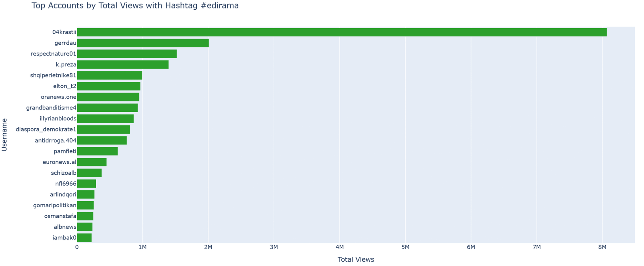
Task: Click the chart title text
Action: click(x=135, y=6)
